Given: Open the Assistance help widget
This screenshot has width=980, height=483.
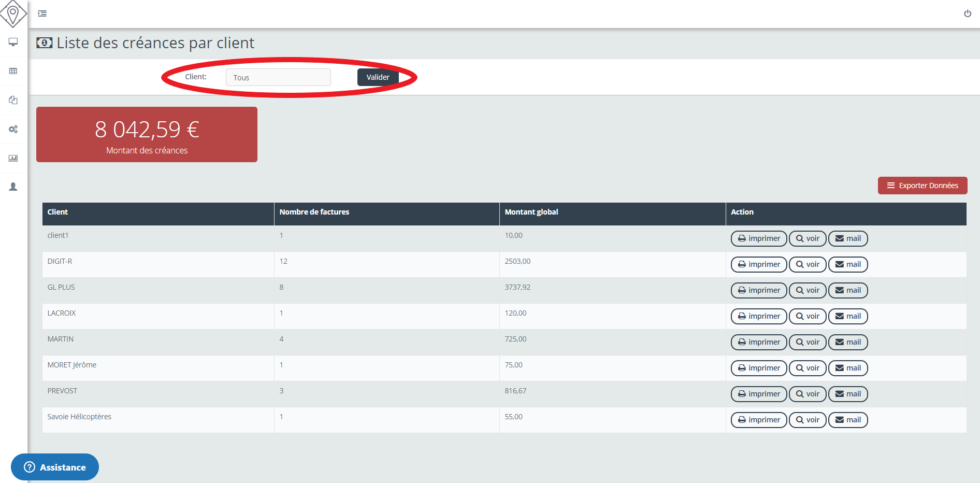Looking at the screenshot, I should [55, 467].
